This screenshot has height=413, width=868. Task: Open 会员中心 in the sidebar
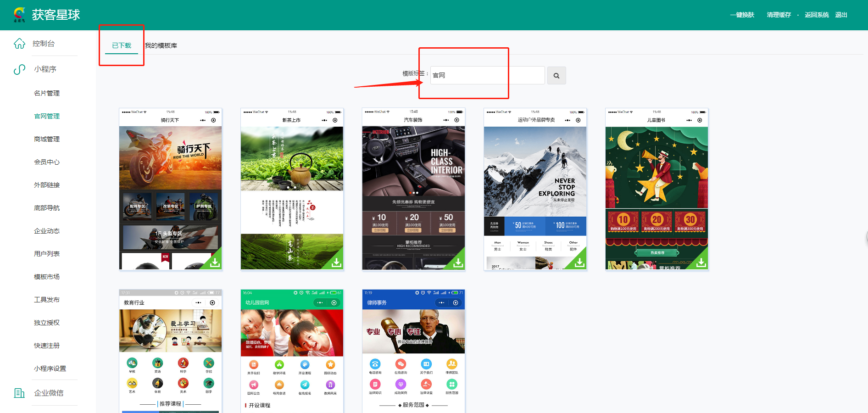pyautogui.click(x=47, y=162)
